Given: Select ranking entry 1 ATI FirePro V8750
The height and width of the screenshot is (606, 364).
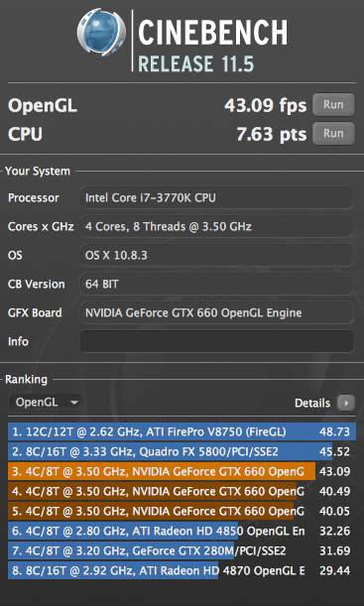Looking at the screenshot, I should (x=182, y=431).
